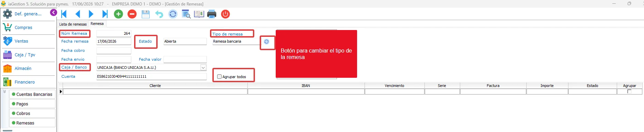Image resolution: width=644 pixels, height=132 pixels.
Task: Switch to Lista de remesas tab
Action: click(73, 24)
